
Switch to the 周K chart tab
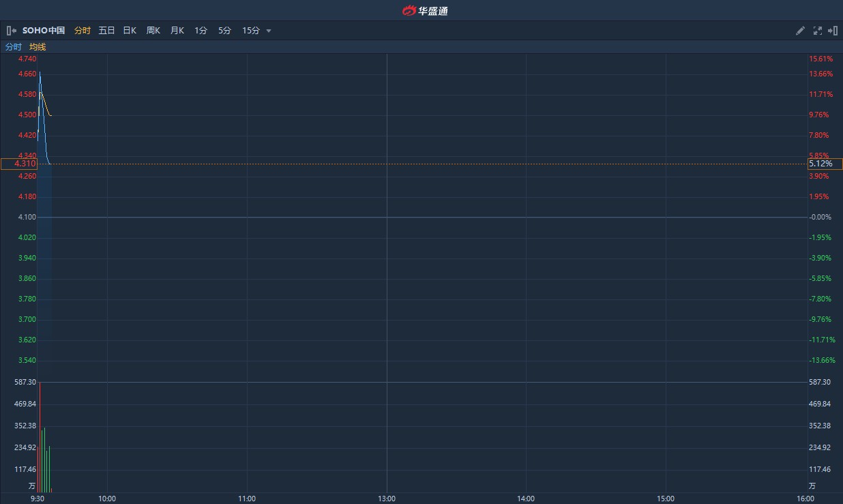(153, 31)
